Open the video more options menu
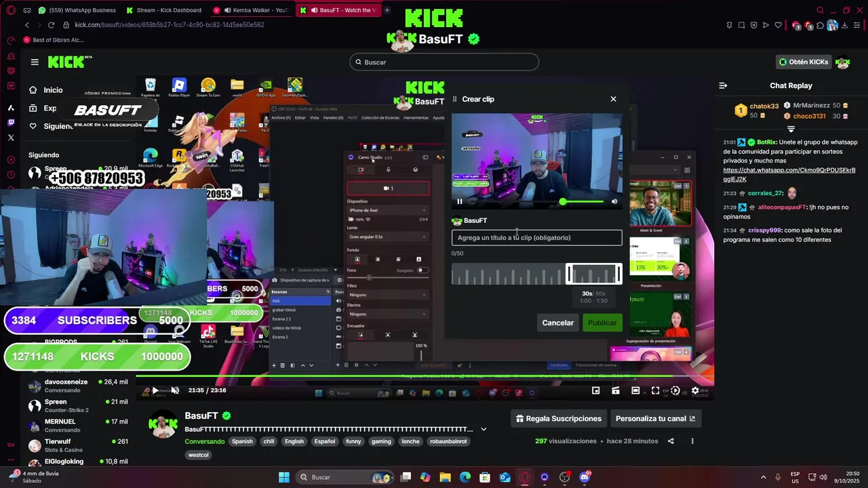 pyautogui.click(x=692, y=441)
